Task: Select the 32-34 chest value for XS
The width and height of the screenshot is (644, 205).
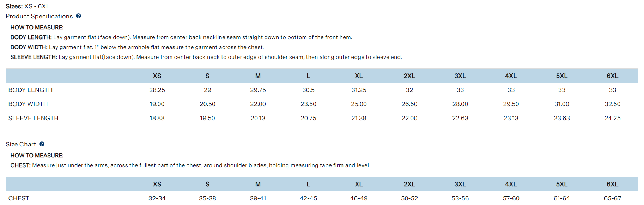Action: click(157, 198)
